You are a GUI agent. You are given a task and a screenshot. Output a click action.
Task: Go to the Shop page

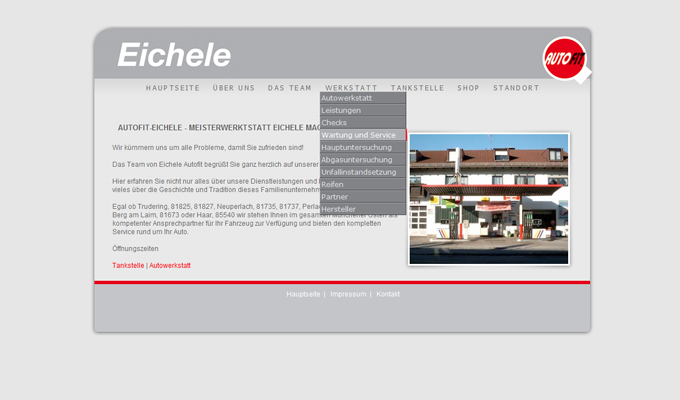pyautogui.click(x=468, y=88)
